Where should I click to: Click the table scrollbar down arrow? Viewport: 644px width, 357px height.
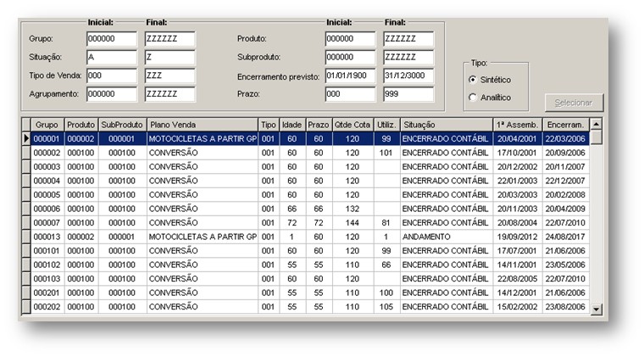[x=596, y=310]
